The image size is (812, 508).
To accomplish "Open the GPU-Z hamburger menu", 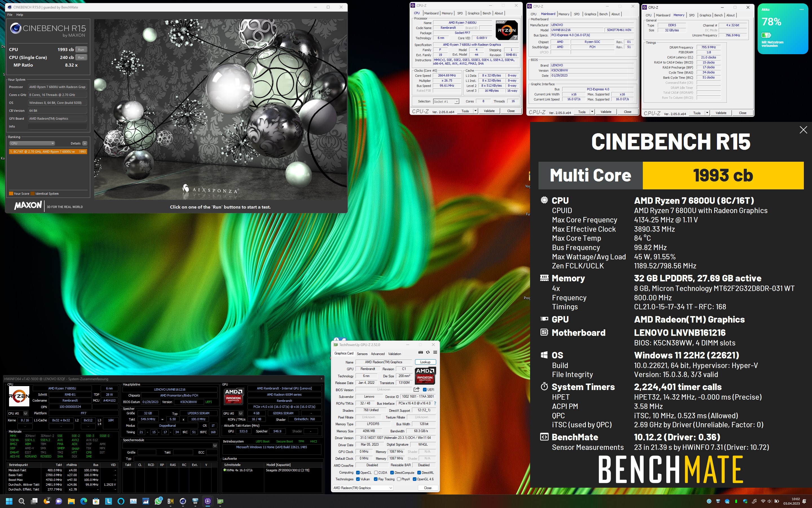I will pyautogui.click(x=435, y=352).
